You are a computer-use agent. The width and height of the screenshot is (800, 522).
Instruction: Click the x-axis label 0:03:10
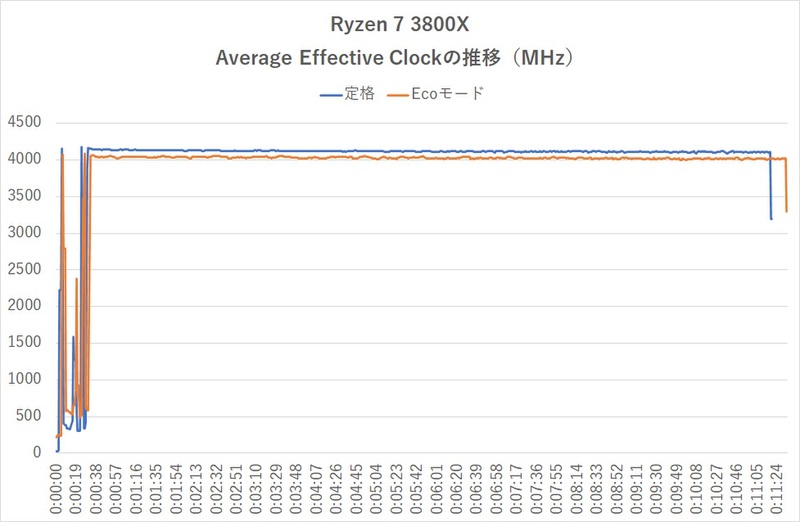pos(256,489)
